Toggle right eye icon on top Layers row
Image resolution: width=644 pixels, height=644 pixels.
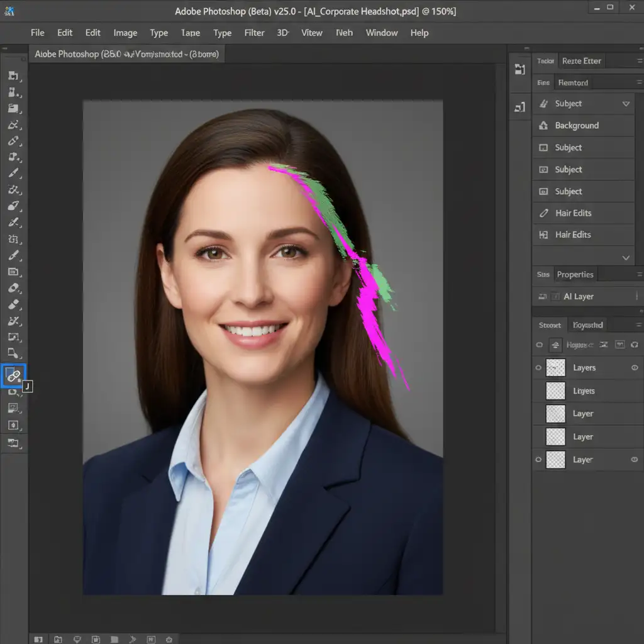click(x=635, y=368)
